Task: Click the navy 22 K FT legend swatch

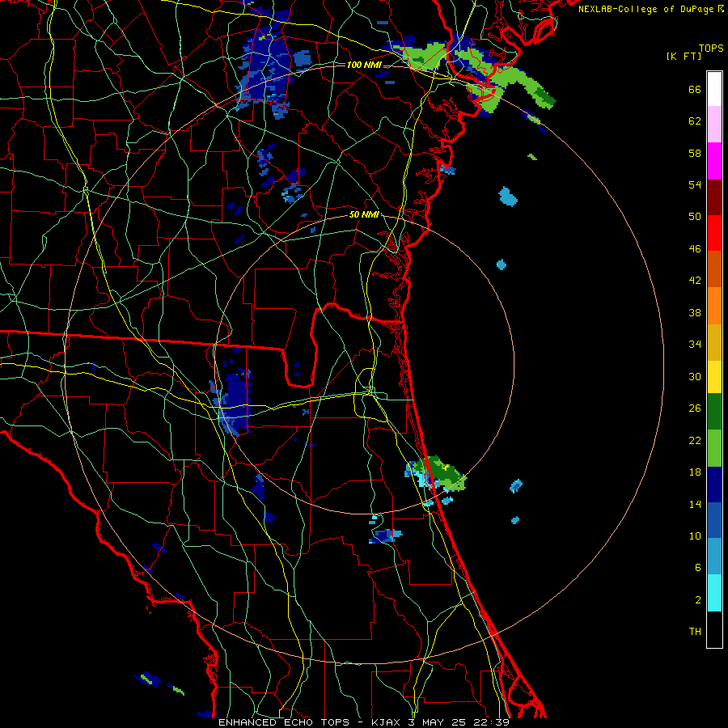Action: [714, 485]
